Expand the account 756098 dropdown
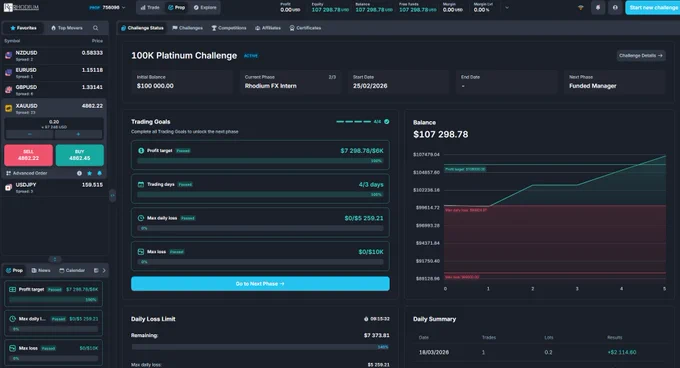 click(x=124, y=7)
